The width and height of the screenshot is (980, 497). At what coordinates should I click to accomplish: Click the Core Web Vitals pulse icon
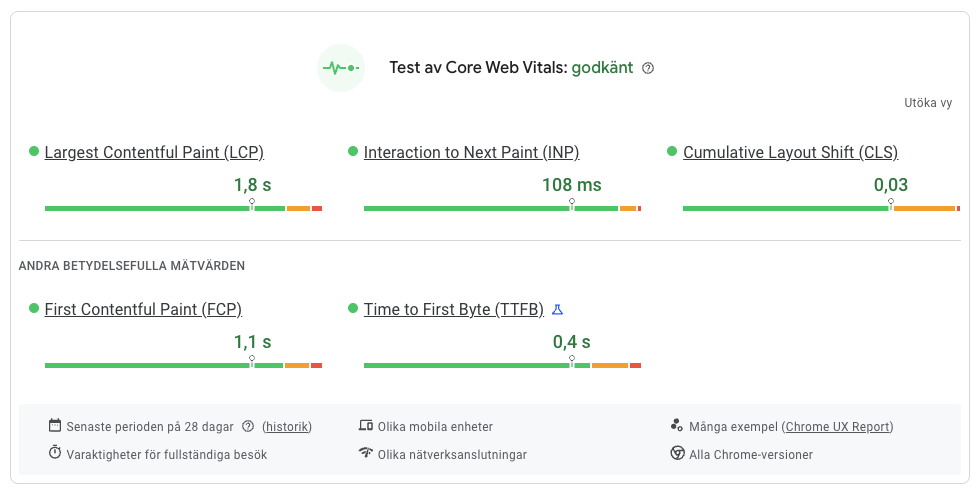(x=341, y=68)
